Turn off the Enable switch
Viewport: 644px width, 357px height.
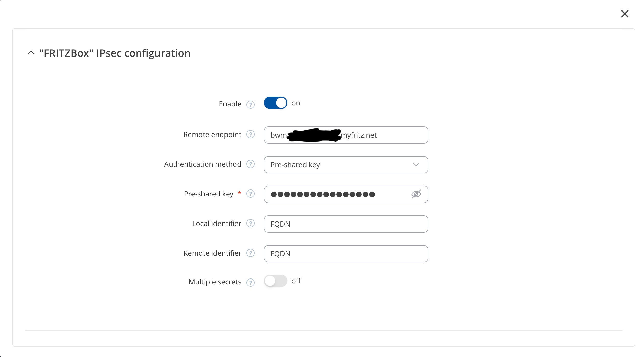(x=275, y=103)
